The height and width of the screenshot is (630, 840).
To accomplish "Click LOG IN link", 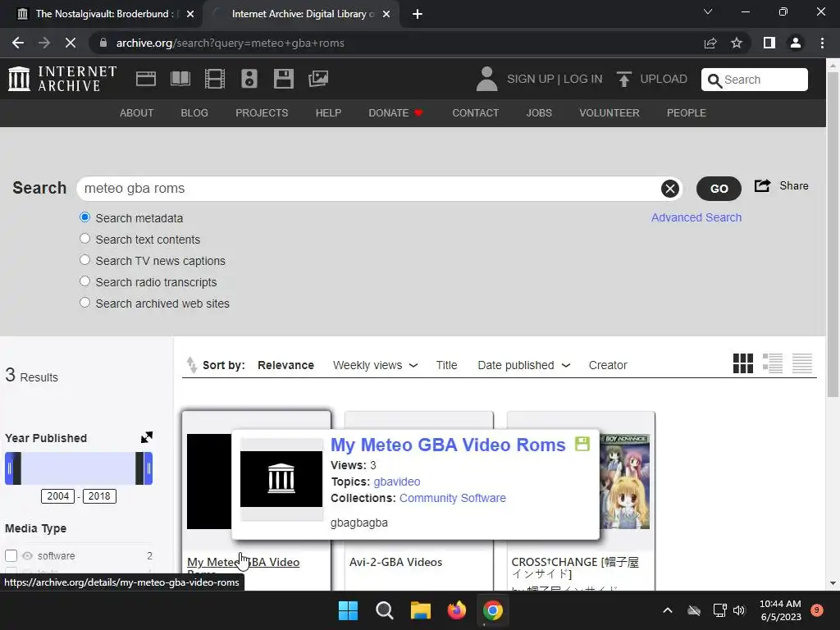I will [x=582, y=79].
